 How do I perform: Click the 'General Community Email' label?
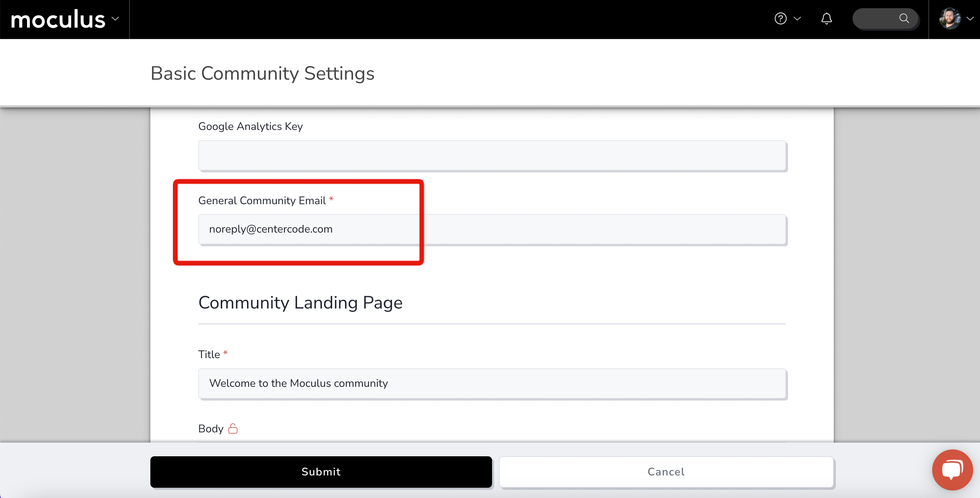click(x=262, y=201)
